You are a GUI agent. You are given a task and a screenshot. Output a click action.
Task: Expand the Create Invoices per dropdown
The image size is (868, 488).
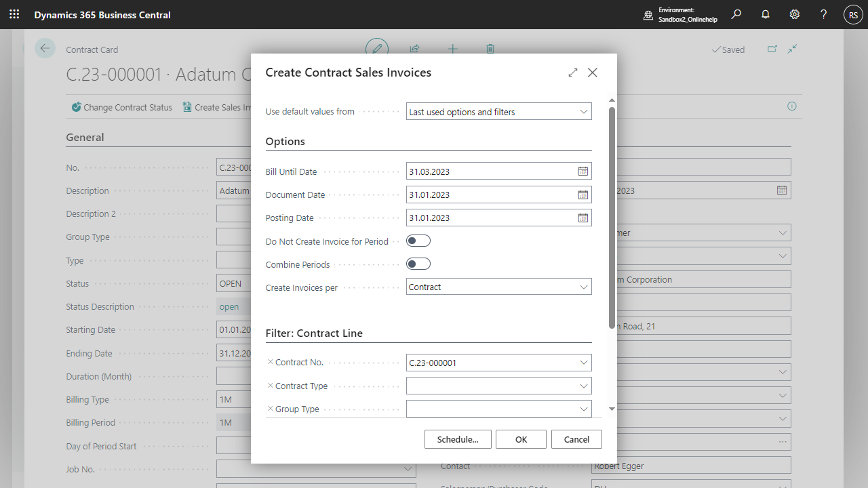point(584,287)
